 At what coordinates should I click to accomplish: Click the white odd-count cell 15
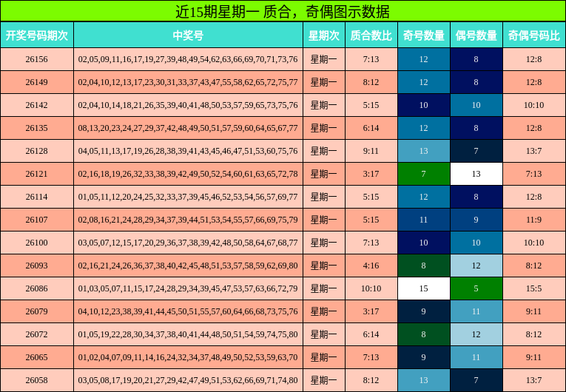pyautogui.click(x=424, y=288)
